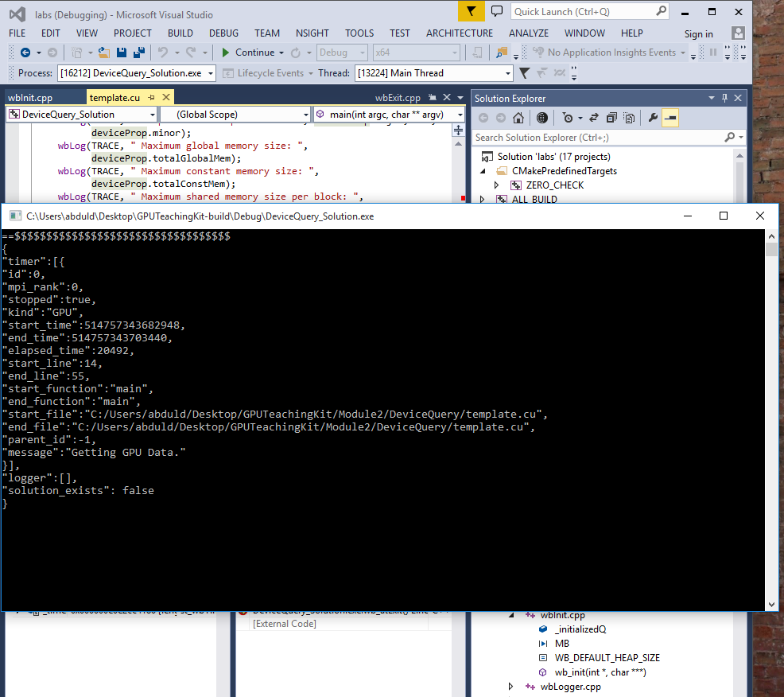Screen dimensions: 784x697
Task: Collapse the CMakePredefinedTargets folder
Action: (x=483, y=171)
